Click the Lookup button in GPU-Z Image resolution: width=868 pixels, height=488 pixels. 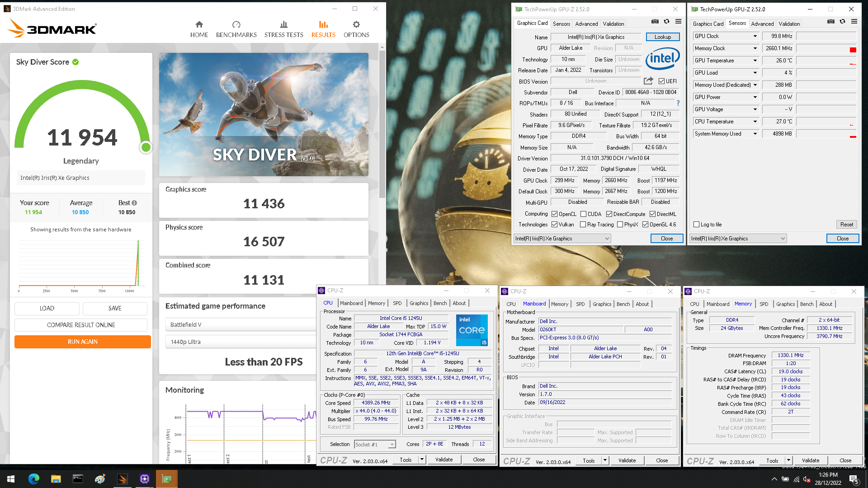tap(663, 37)
